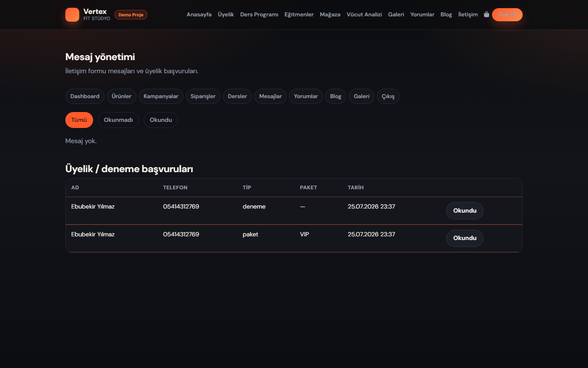Open the Üyelik navigation link
This screenshot has width=588, height=368.
(226, 15)
